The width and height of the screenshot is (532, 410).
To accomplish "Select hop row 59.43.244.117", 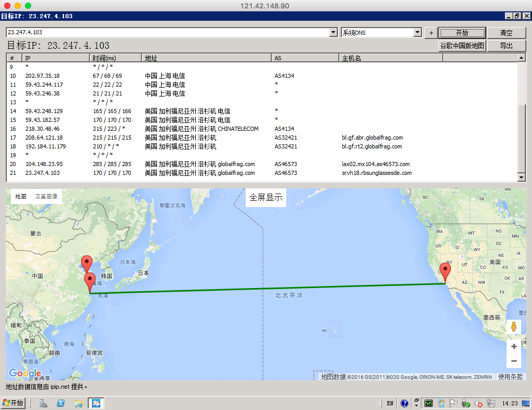I will (x=262, y=85).
